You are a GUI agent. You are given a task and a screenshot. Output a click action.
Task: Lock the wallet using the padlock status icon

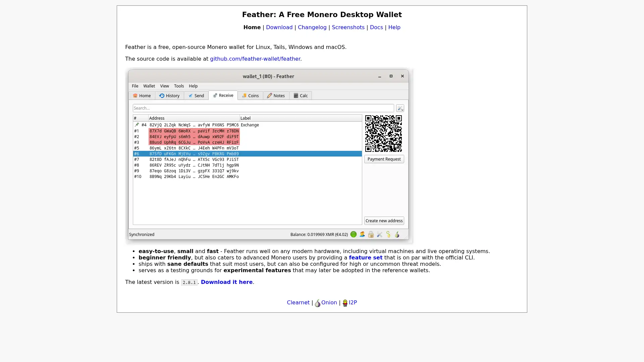pos(371,234)
